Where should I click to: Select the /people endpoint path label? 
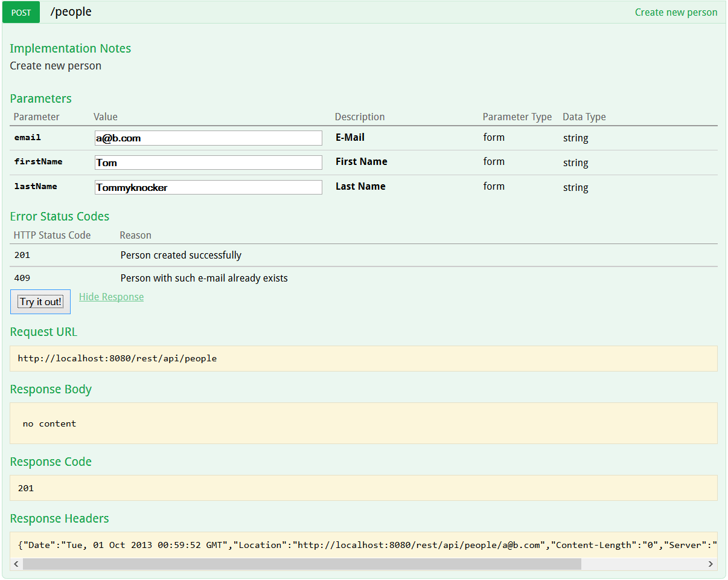(x=71, y=11)
